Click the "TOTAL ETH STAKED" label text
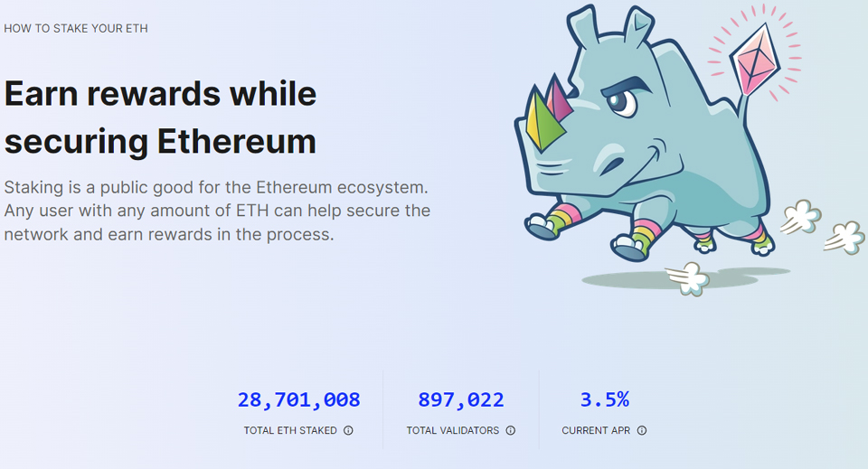Screen dimensions: 868x469 click(x=290, y=431)
